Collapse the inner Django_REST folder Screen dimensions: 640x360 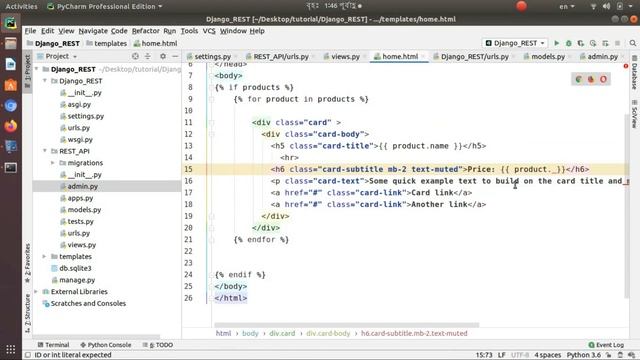tap(45, 81)
